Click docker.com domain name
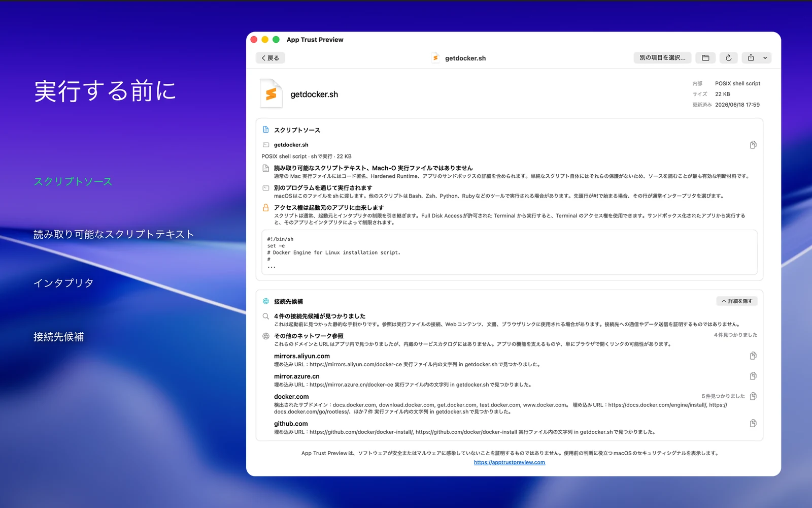This screenshot has width=812, height=508. click(291, 397)
